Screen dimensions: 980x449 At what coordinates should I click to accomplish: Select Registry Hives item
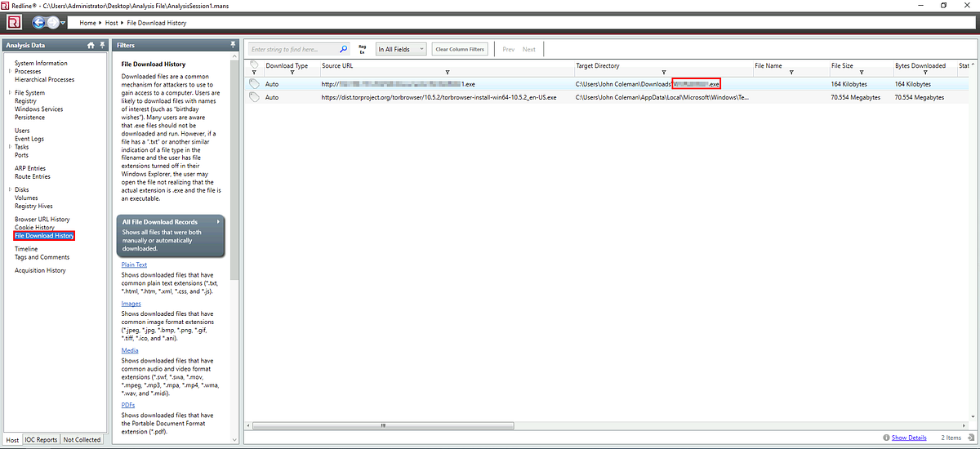tap(34, 206)
